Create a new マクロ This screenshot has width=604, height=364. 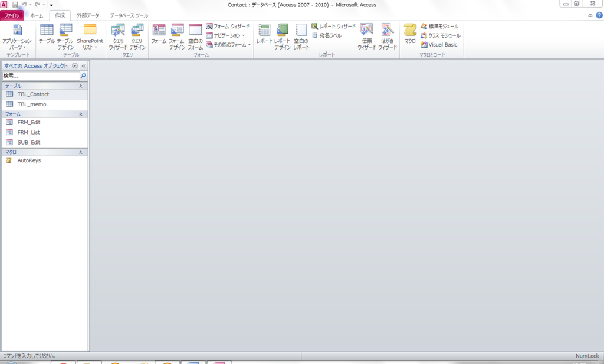pos(410,34)
